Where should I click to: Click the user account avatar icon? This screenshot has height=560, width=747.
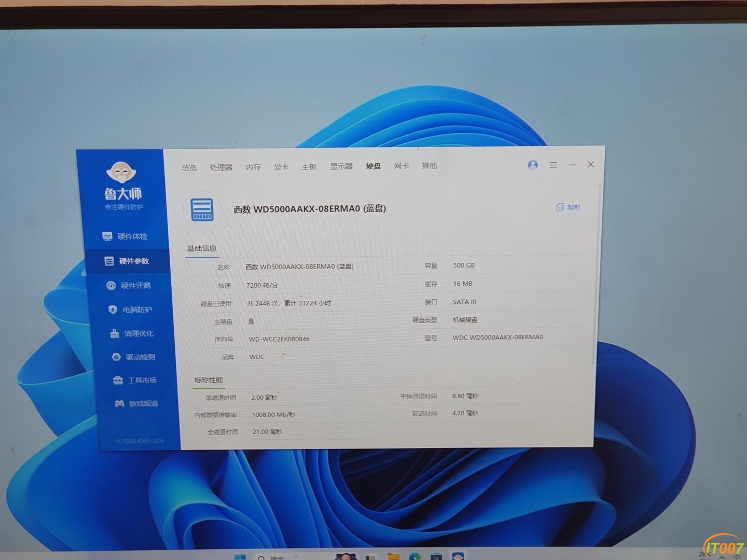tap(533, 165)
